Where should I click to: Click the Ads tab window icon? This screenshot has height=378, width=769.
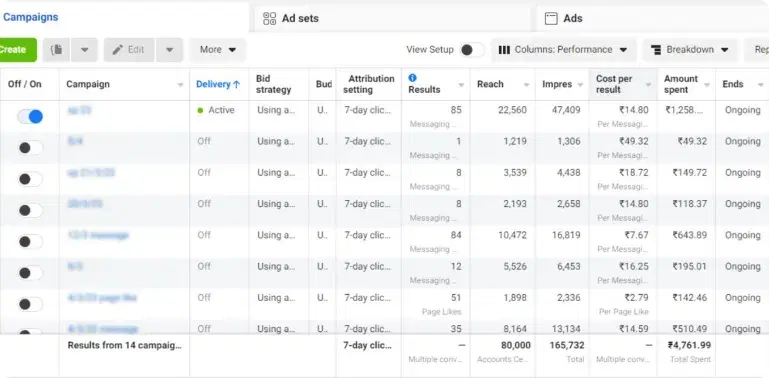[x=551, y=19]
